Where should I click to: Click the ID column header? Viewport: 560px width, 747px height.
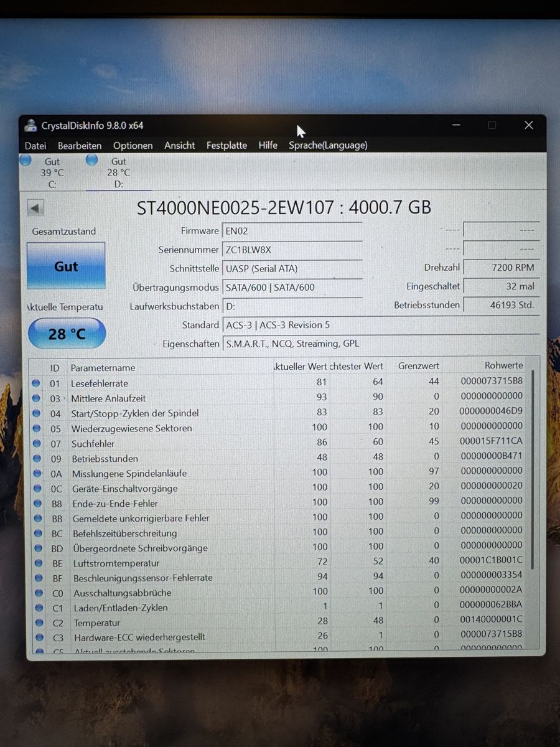(x=55, y=368)
